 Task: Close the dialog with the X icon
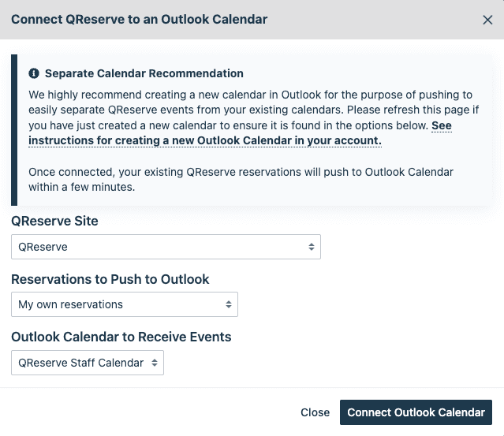[487, 20]
